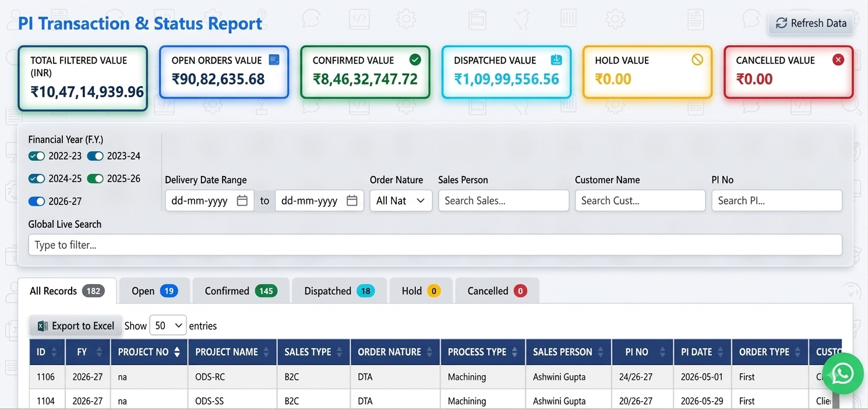Click the Refresh Data button
868x410 pixels.
(810, 23)
